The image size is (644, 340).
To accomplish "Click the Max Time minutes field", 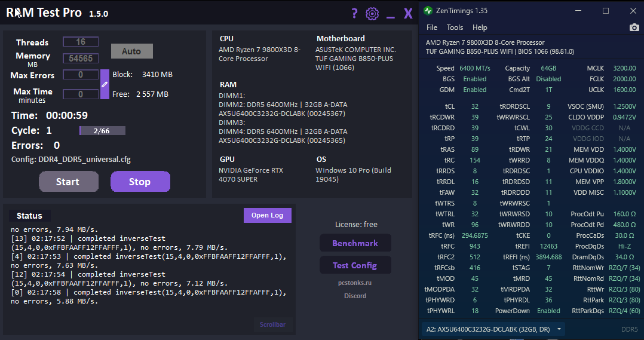I will (81, 94).
